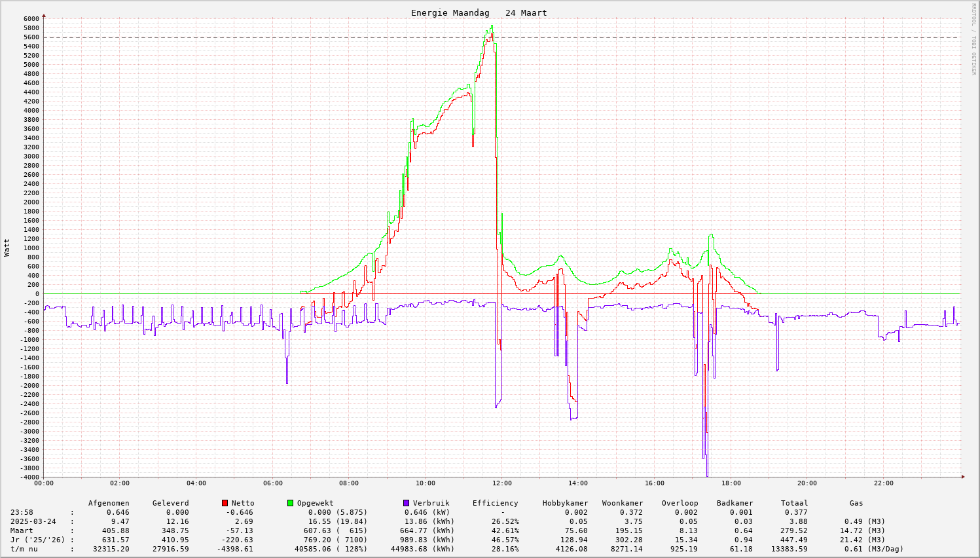
Task: Click the Geleverd column header
Action: (170, 503)
